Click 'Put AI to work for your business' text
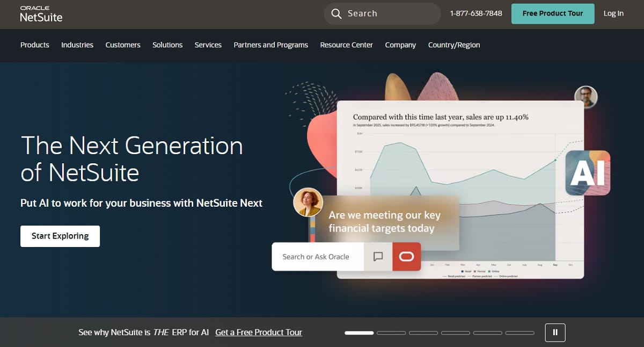The width and height of the screenshot is (644, 347). (x=141, y=204)
